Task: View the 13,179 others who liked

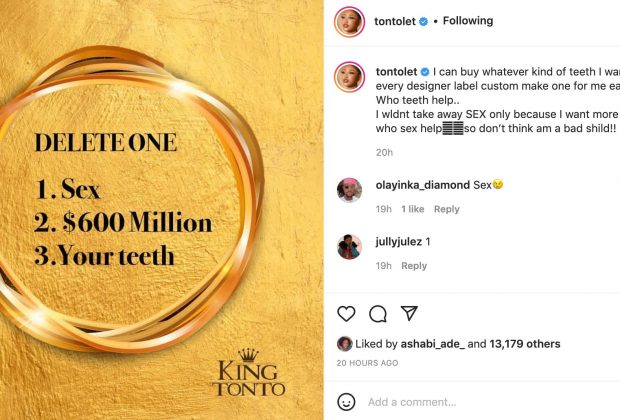Action: click(525, 344)
